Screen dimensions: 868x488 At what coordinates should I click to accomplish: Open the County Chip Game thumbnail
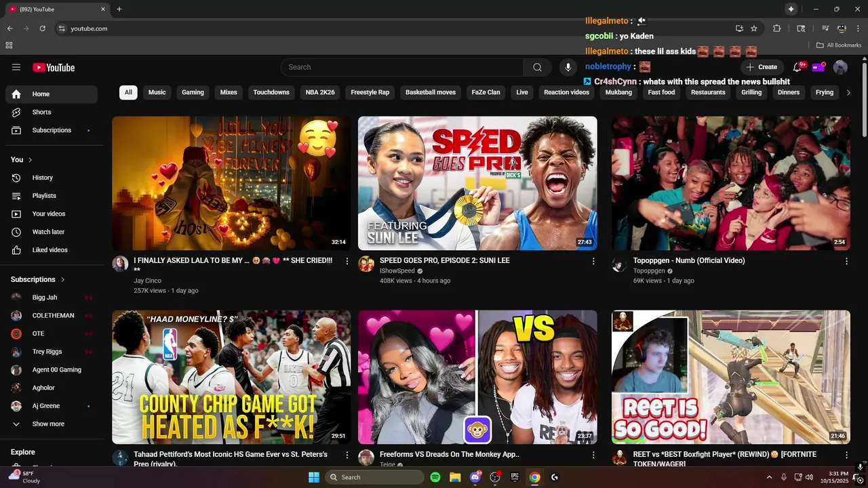pyautogui.click(x=231, y=377)
